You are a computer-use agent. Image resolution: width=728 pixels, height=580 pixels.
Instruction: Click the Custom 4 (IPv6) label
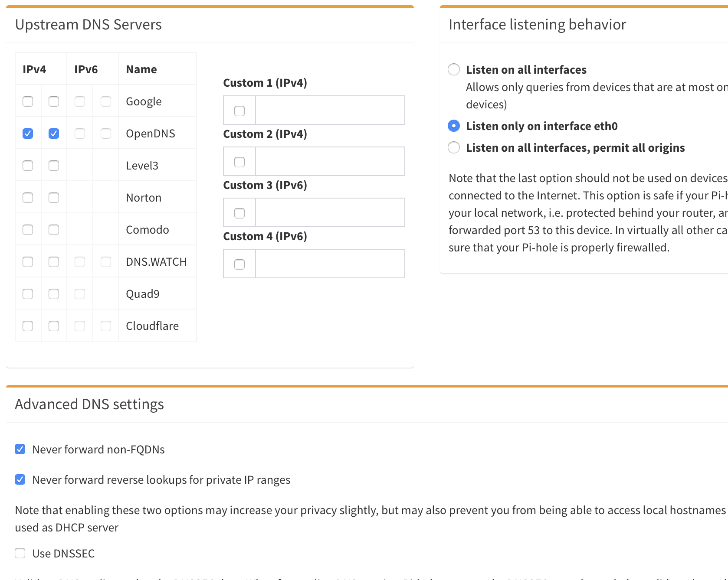coord(265,236)
